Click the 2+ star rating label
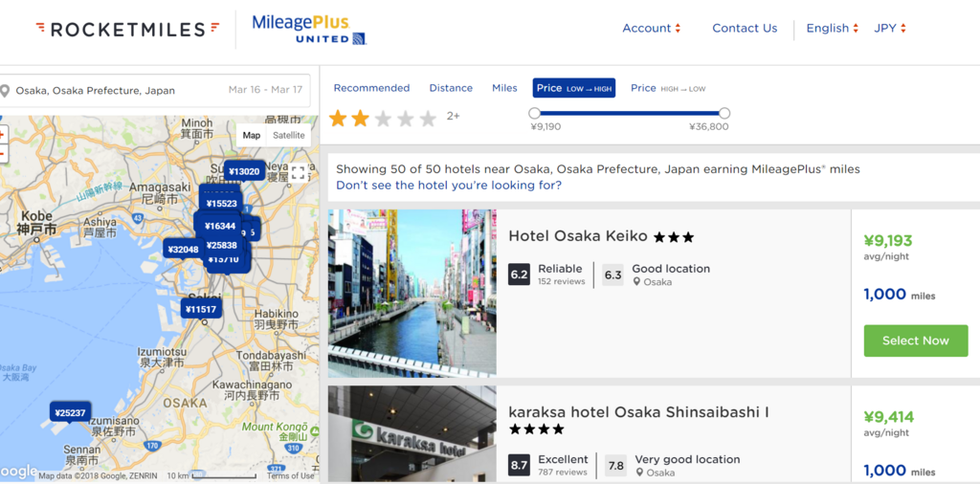 453,116
